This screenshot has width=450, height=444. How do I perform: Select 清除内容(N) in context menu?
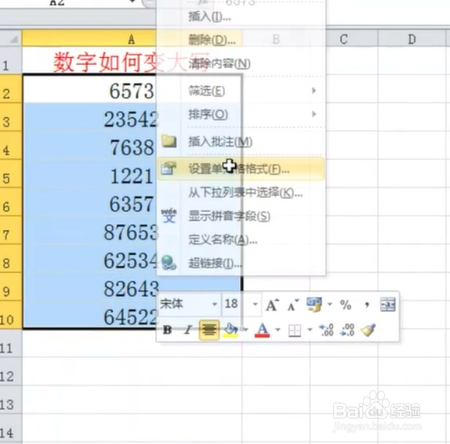click(x=240, y=63)
